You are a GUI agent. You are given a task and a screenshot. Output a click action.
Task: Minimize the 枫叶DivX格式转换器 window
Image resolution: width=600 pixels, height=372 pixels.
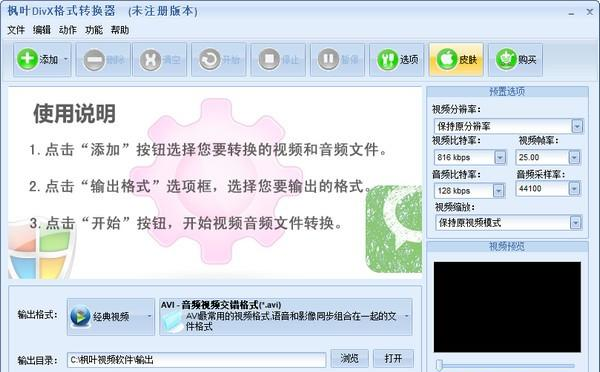tap(571, 13)
